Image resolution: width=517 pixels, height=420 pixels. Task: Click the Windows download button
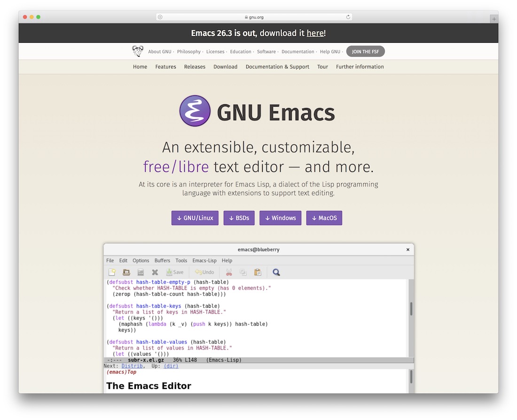[x=280, y=218]
